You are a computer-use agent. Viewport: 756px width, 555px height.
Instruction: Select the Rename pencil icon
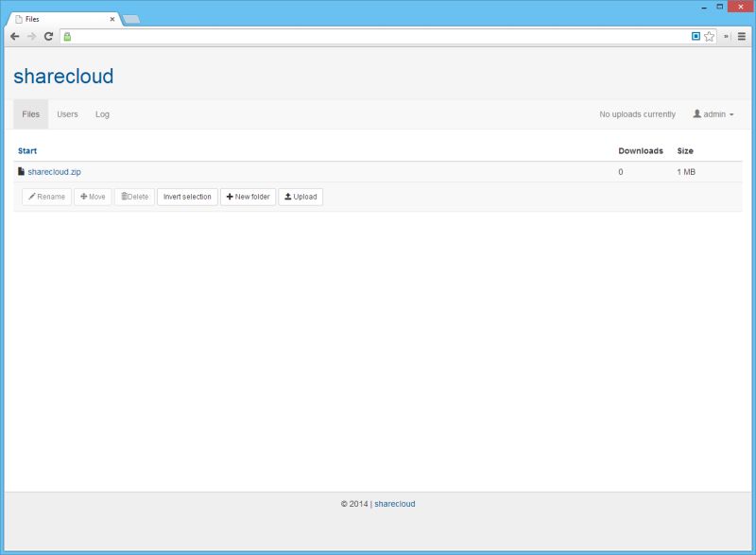30,197
